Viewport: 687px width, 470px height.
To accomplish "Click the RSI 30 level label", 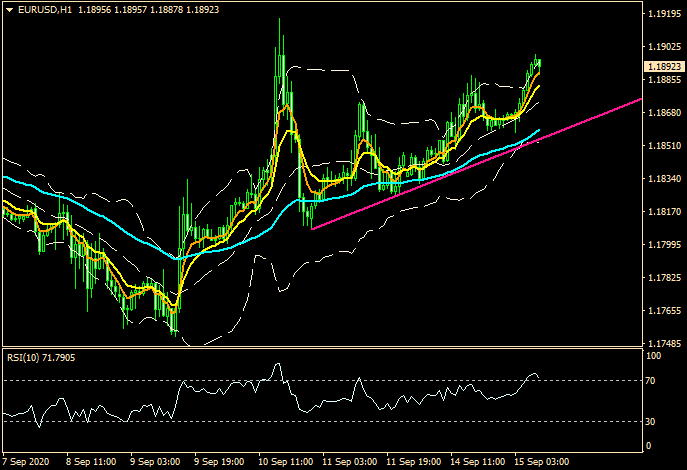I will [x=651, y=421].
